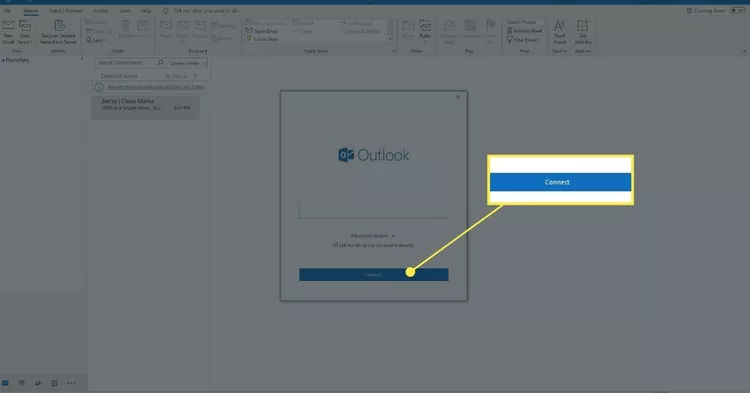
Task: Click the search magnifier icon
Action: point(160,63)
